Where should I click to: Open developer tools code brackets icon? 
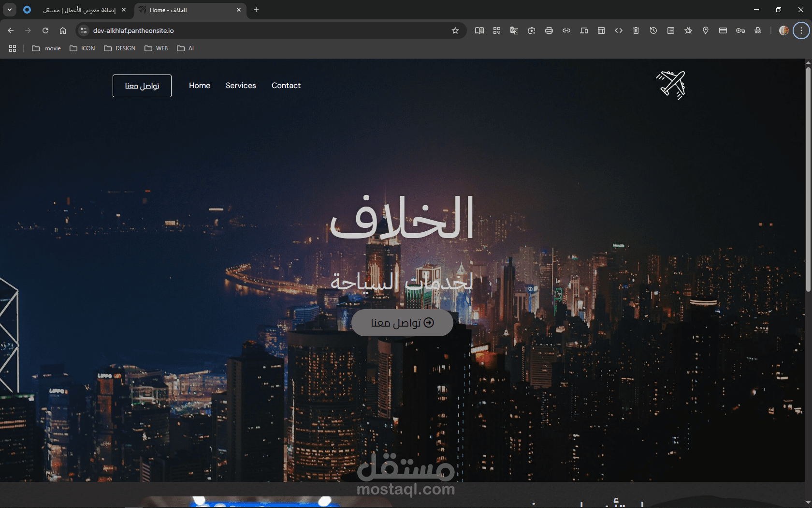tap(619, 30)
